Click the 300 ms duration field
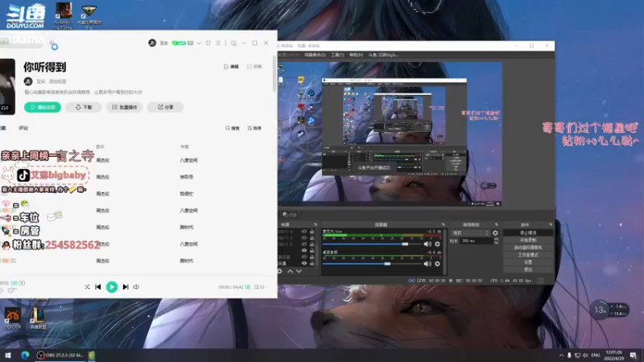 click(477, 241)
